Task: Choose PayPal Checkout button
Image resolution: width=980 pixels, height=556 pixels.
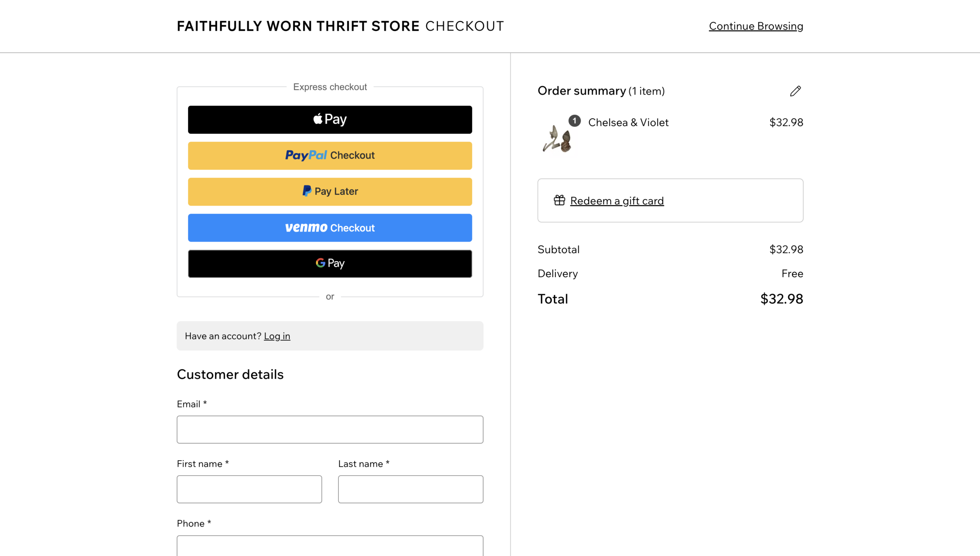Action: pyautogui.click(x=330, y=155)
